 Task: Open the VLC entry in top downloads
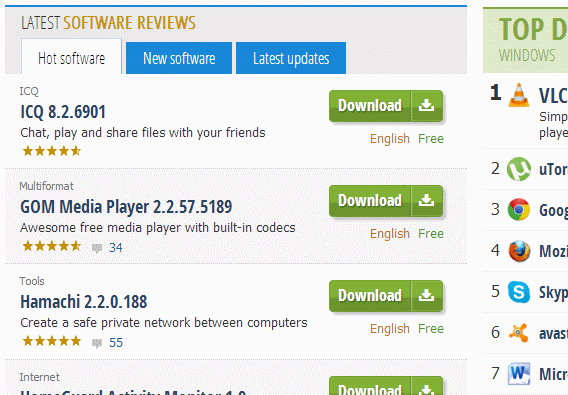553,96
